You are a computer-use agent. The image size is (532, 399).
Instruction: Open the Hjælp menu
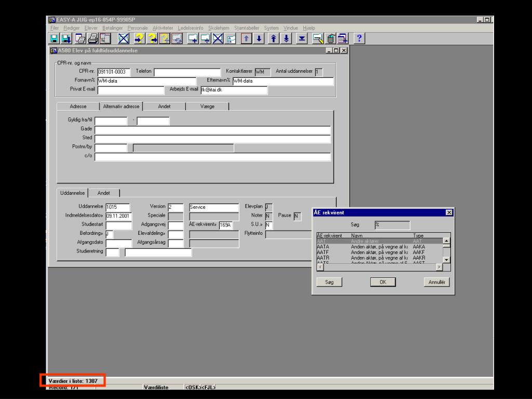(309, 28)
